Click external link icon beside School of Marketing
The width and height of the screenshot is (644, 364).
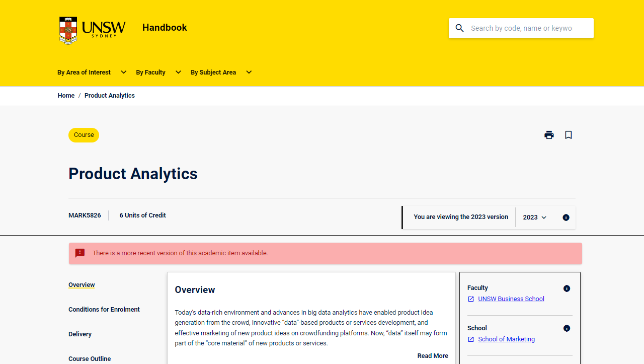pos(471,339)
